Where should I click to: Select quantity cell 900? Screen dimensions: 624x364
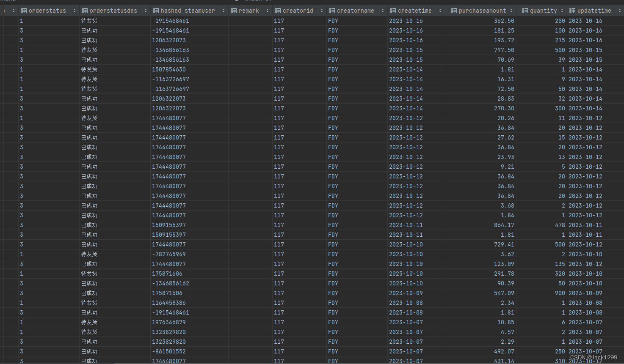[560, 293]
